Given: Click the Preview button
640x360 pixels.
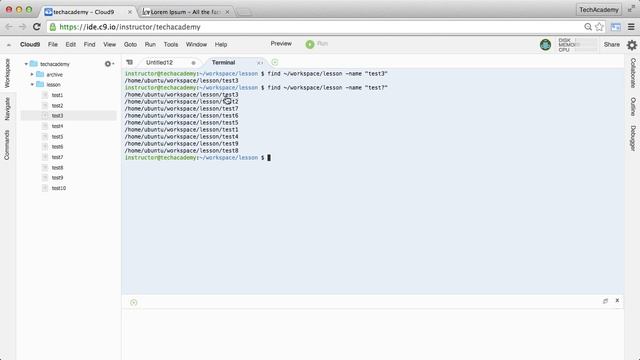Looking at the screenshot, I should click(x=281, y=44).
